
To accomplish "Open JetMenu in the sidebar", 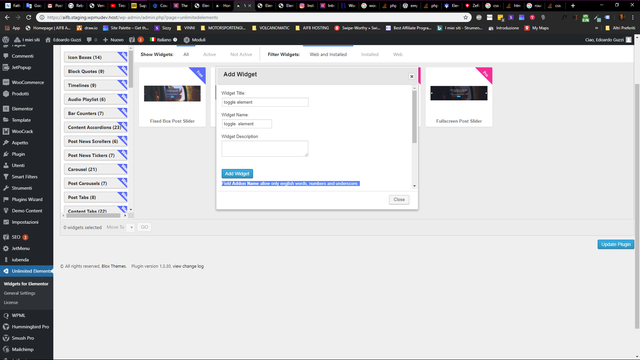I will [20, 248].
